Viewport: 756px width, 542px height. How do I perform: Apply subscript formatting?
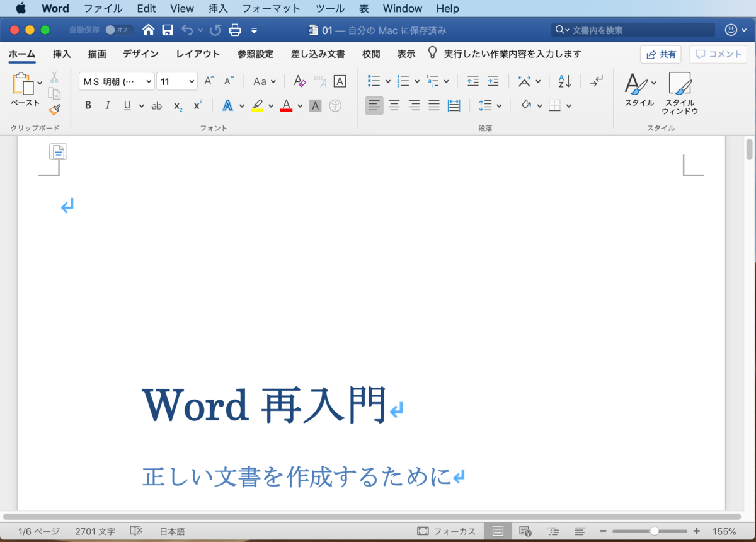click(178, 106)
